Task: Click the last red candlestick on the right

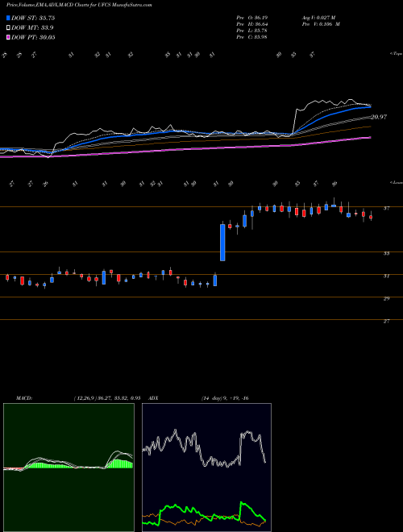Action: tap(371, 217)
